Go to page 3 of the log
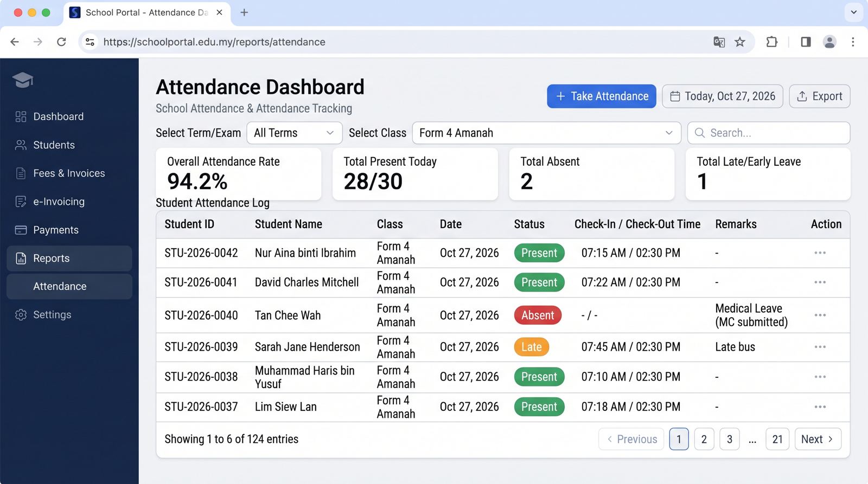Screen dimensions: 868x484 (x=730, y=439)
